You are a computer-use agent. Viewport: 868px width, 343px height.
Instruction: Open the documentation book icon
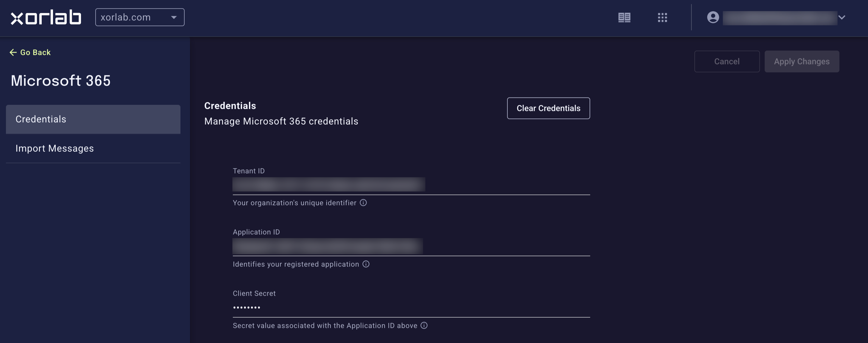click(624, 18)
